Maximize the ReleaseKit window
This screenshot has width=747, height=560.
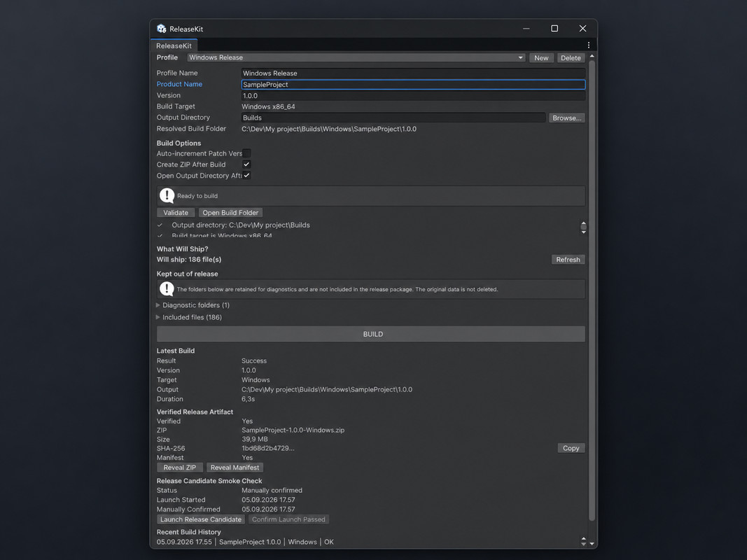click(554, 29)
